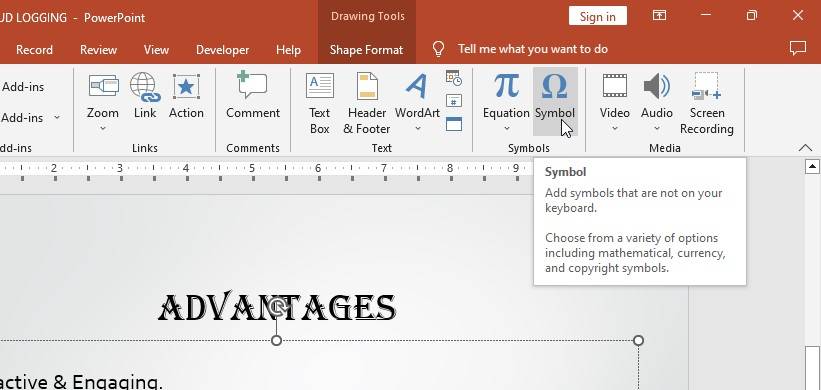Insert a Text Box
This screenshot has width=821, height=390.
pos(319,103)
